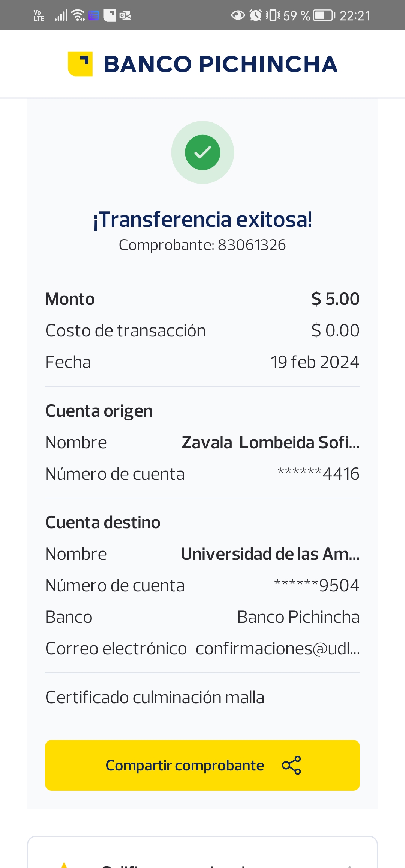The image size is (405, 868).
Task: Tap the Certificado culminación malla description
Action: [x=155, y=698]
